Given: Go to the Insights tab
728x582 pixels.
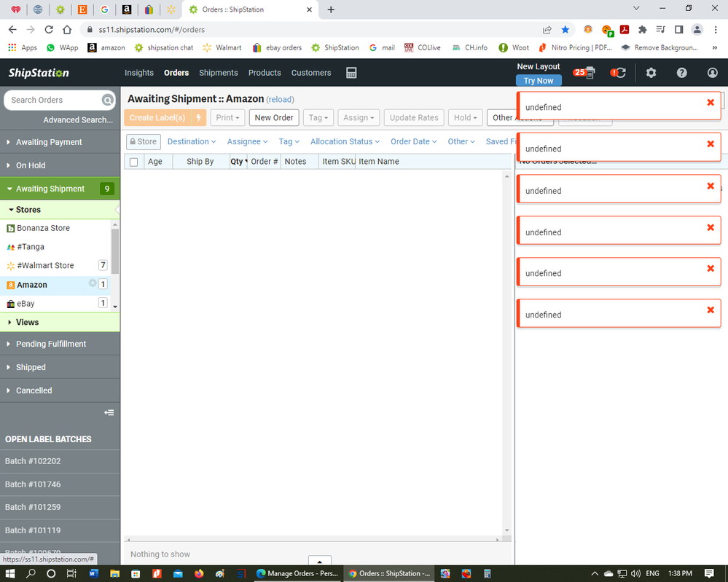Looking at the screenshot, I should [139, 73].
